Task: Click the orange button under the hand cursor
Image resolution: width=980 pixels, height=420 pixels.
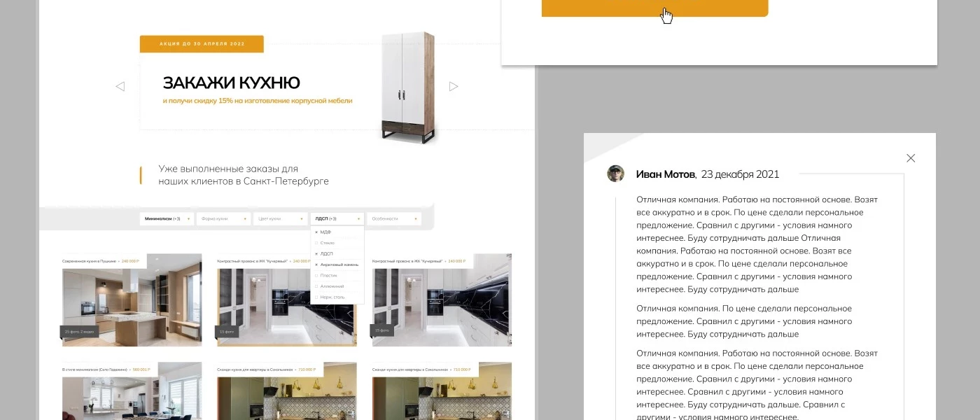Action: [x=654, y=8]
